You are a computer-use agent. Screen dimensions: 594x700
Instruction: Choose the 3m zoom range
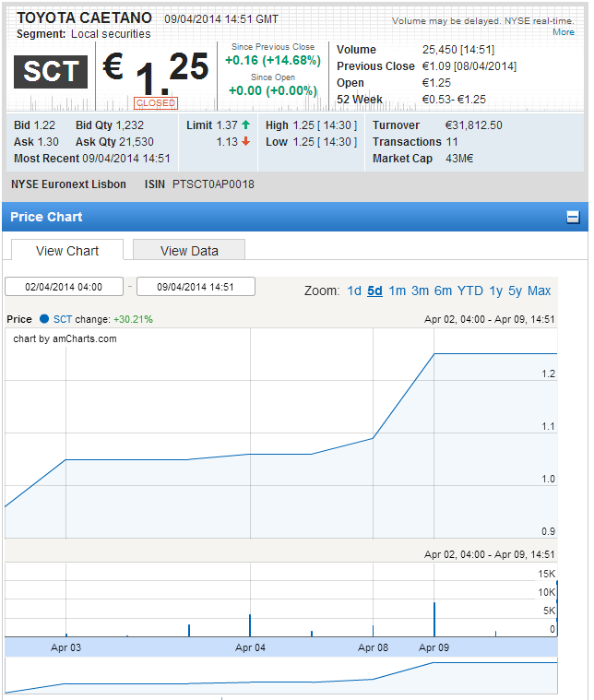420,291
